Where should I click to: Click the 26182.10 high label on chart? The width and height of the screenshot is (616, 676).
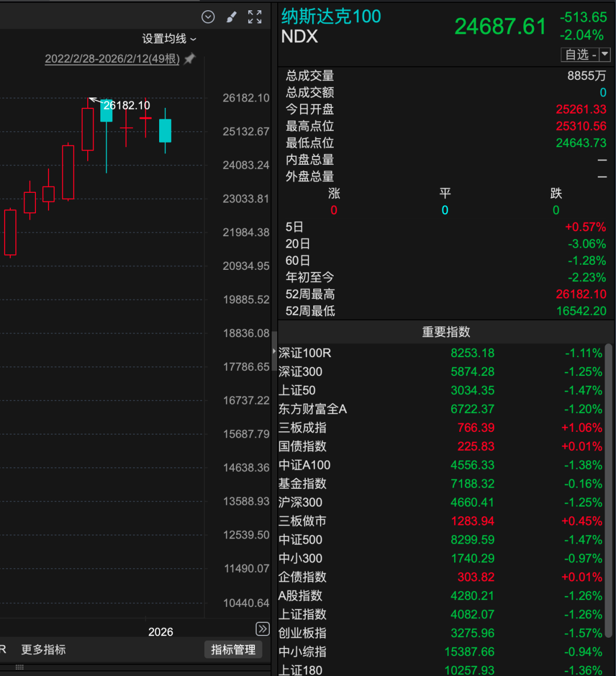[x=127, y=106]
